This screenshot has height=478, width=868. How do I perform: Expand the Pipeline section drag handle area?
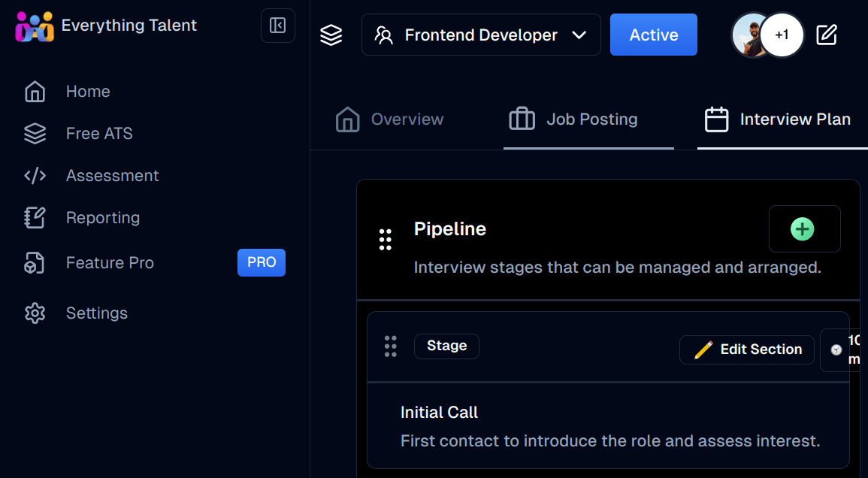pyautogui.click(x=386, y=240)
